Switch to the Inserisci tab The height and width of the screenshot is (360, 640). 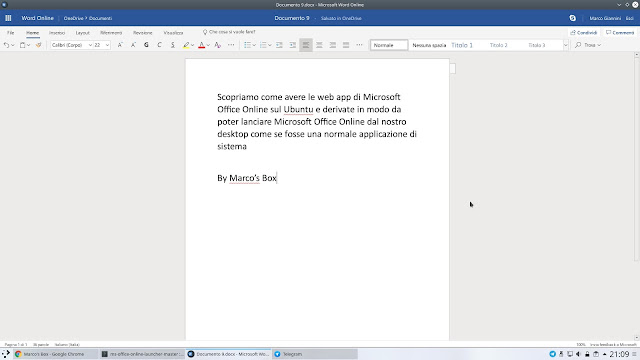coord(57,33)
